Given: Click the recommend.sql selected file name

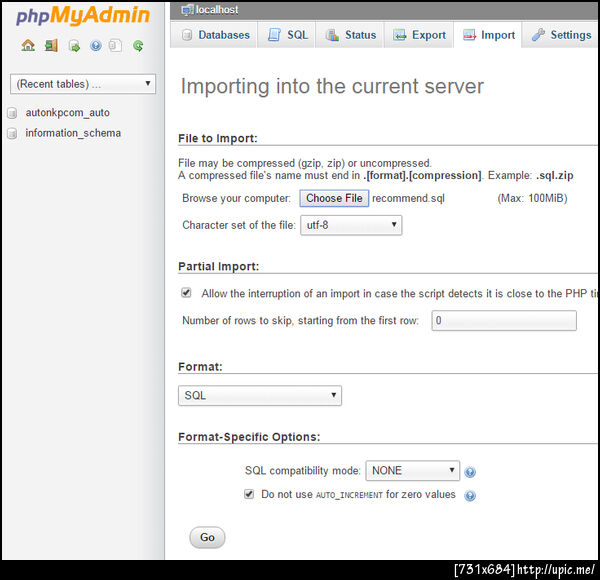Looking at the screenshot, I should 408,198.
